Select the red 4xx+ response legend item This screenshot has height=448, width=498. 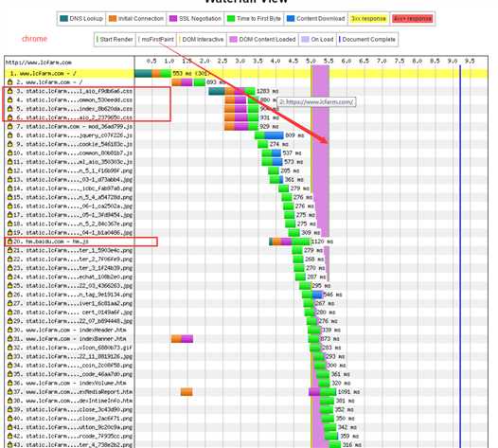[x=412, y=18]
